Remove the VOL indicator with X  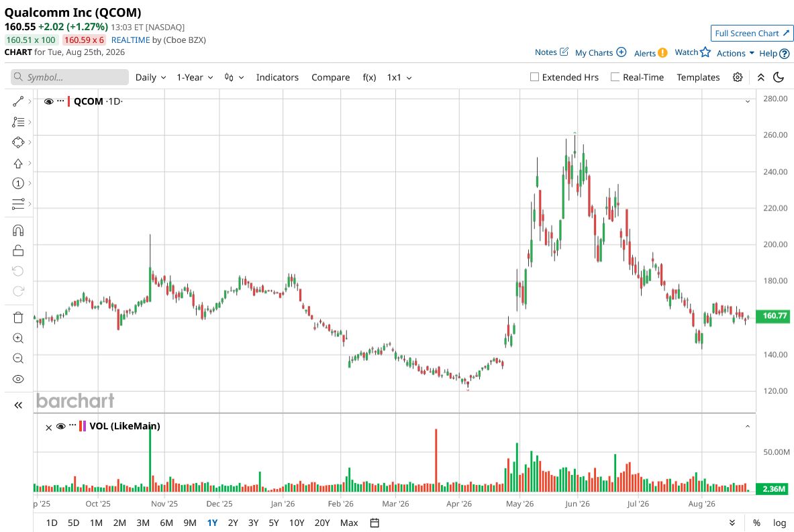click(48, 427)
